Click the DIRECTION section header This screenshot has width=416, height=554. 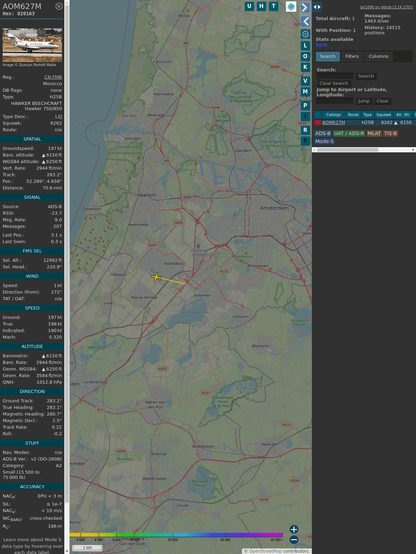point(32,391)
